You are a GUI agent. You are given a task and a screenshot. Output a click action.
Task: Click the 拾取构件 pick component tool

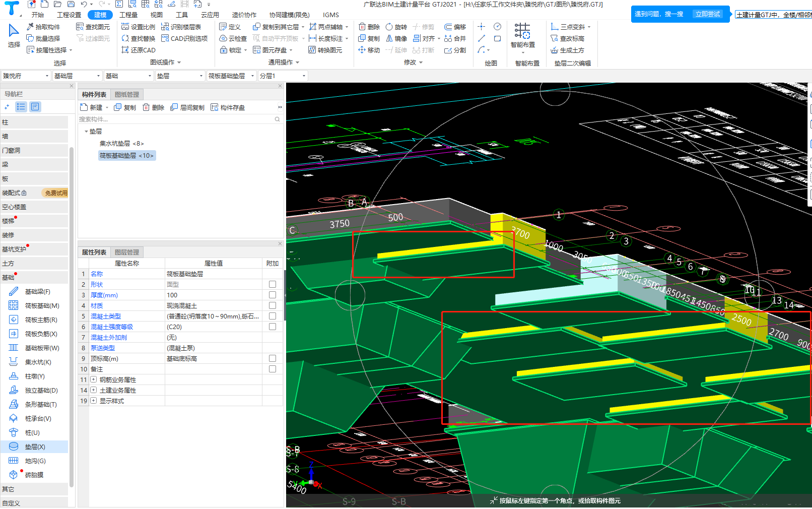[x=43, y=27]
